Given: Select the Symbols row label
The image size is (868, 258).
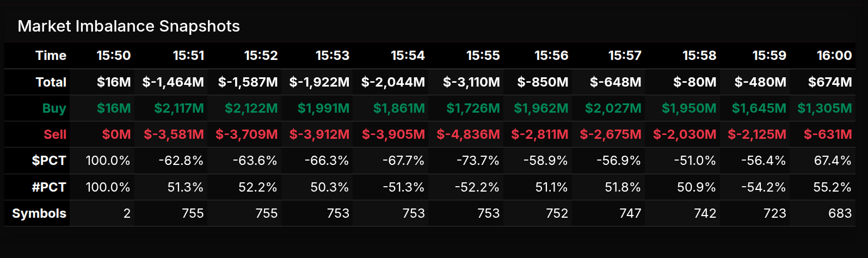Looking at the screenshot, I should 39,213.
